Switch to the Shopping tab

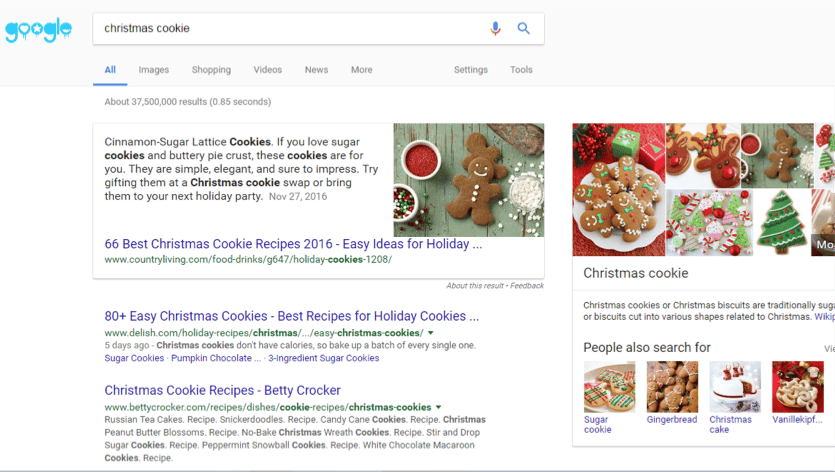211,70
